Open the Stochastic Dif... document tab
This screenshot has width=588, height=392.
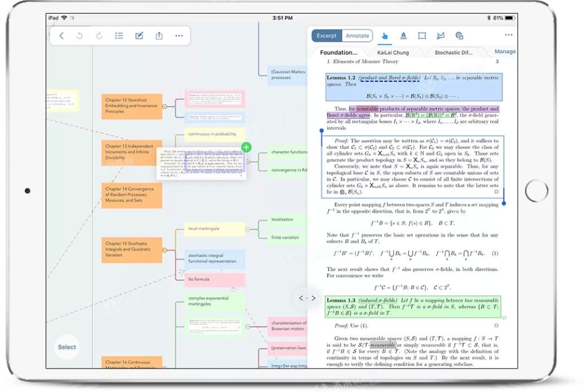click(453, 52)
